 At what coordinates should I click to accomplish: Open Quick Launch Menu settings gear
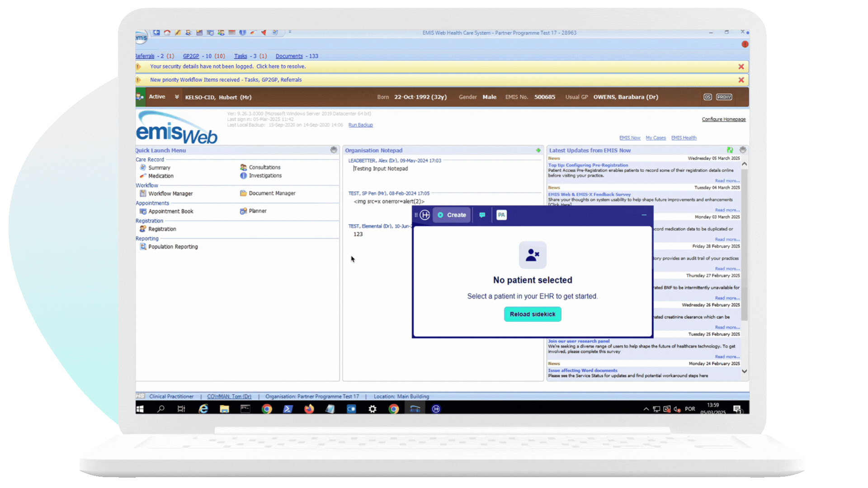point(334,150)
